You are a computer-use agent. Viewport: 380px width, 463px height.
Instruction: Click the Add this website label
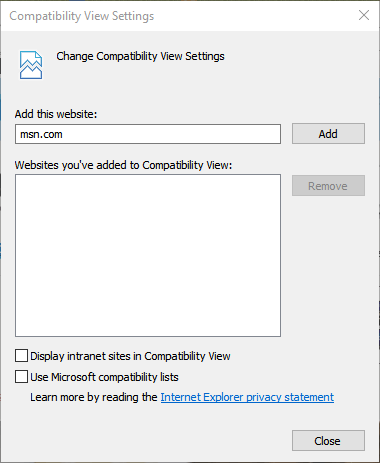pyautogui.click(x=56, y=114)
